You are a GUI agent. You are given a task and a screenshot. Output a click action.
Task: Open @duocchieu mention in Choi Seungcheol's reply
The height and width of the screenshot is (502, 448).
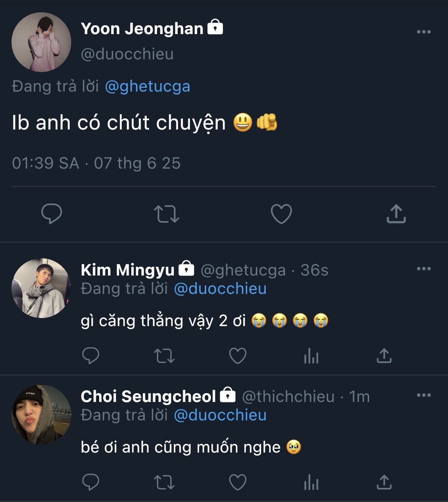[220, 415]
